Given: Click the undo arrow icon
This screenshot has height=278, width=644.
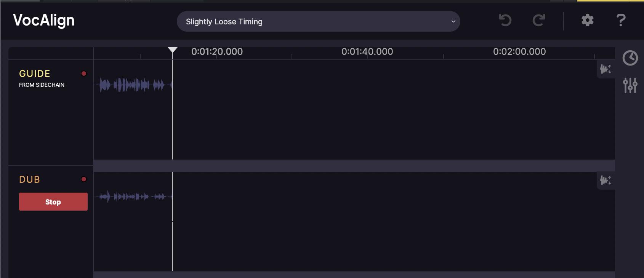Looking at the screenshot, I should (505, 20).
